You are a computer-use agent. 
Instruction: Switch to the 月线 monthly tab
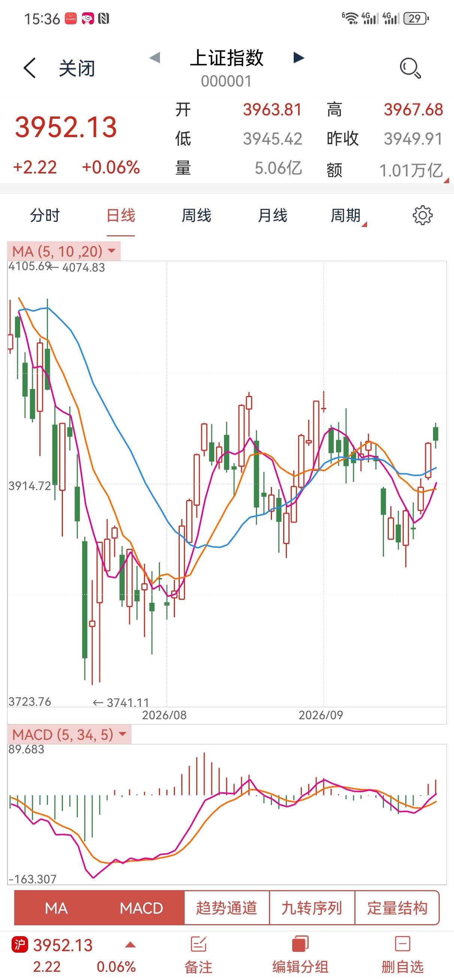click(272, 215)
